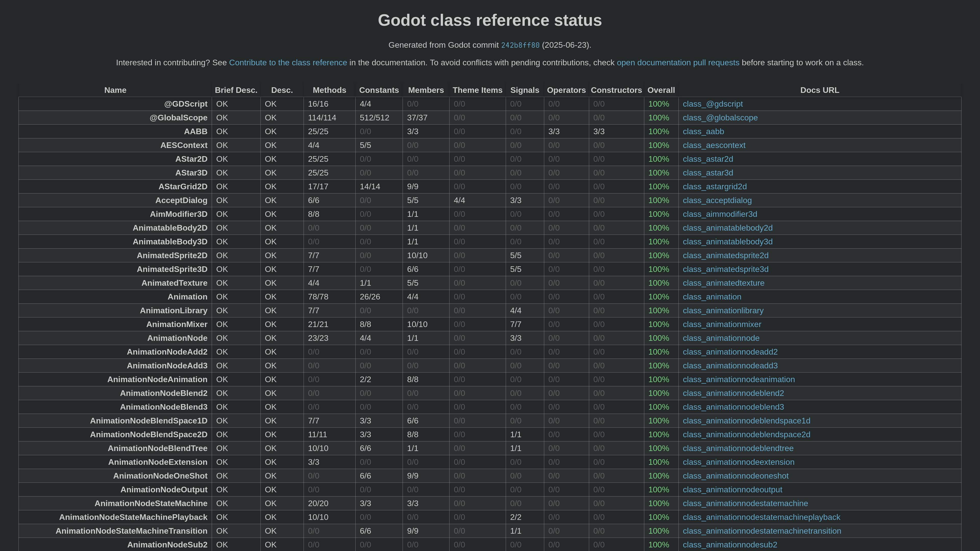Open the class_@globalscope docs link
The width and height of the screenshot is (980, 551).
[x=720, y=118]
